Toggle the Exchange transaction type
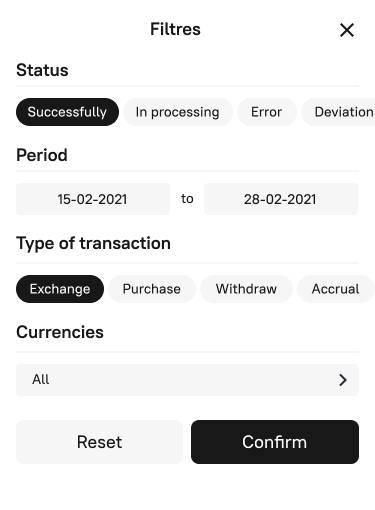 click(60, 289)
